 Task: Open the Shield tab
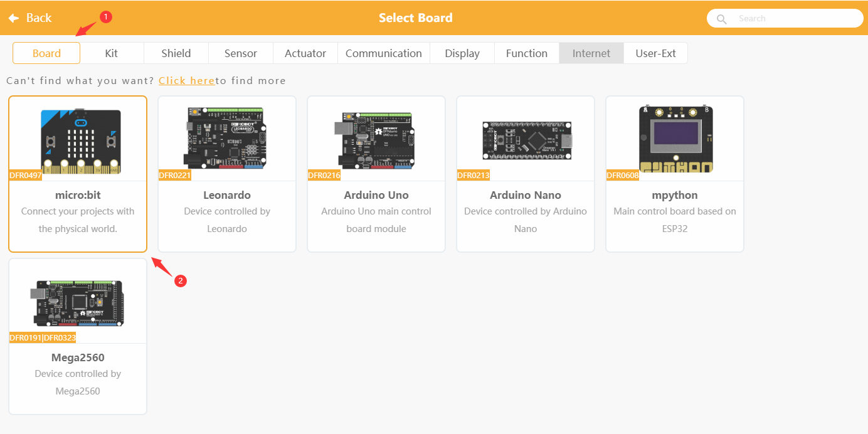176,53
